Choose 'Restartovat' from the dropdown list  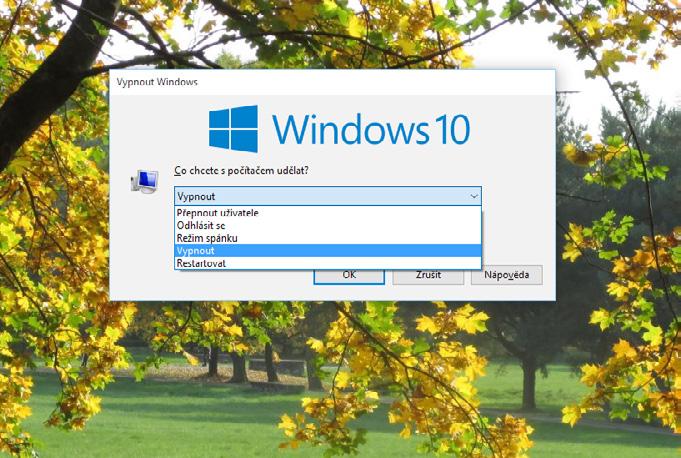328,263
